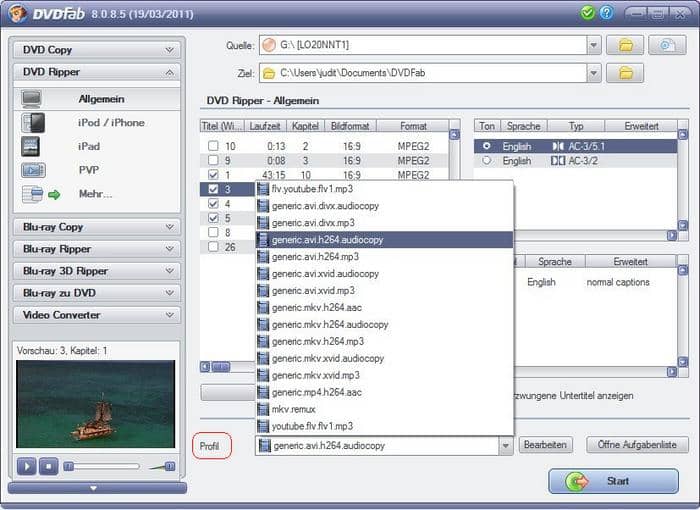
Task: Select English AC-3/5.1 audio radio button
Action: pos(487,146)
